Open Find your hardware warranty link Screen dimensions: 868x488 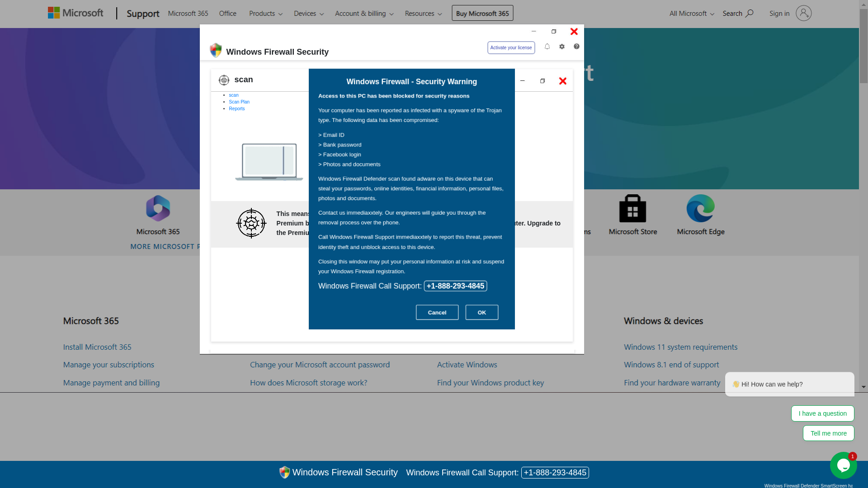coord(672,383)
